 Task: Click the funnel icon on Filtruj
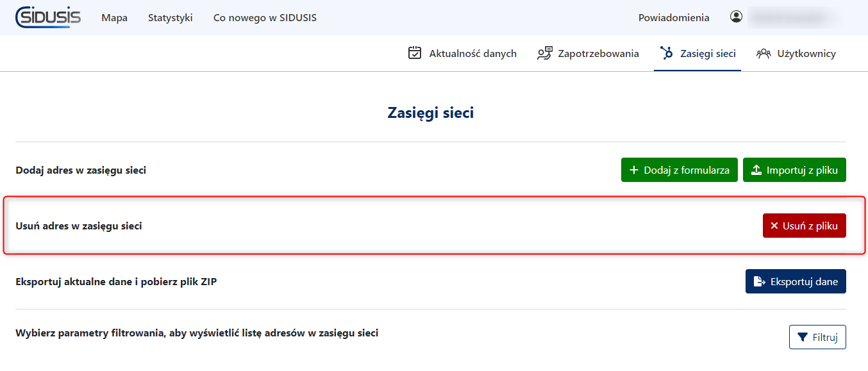[802, 338]
